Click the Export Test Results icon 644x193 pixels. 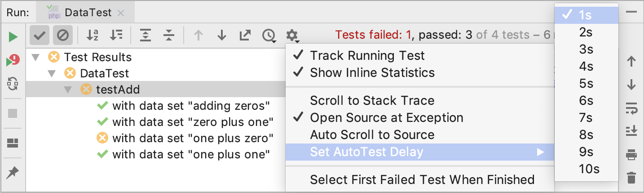tap(245, 35)
